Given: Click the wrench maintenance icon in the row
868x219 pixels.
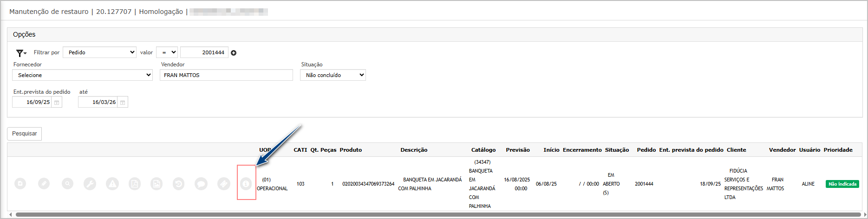Looking at the screenshot, I should (90, 184).
